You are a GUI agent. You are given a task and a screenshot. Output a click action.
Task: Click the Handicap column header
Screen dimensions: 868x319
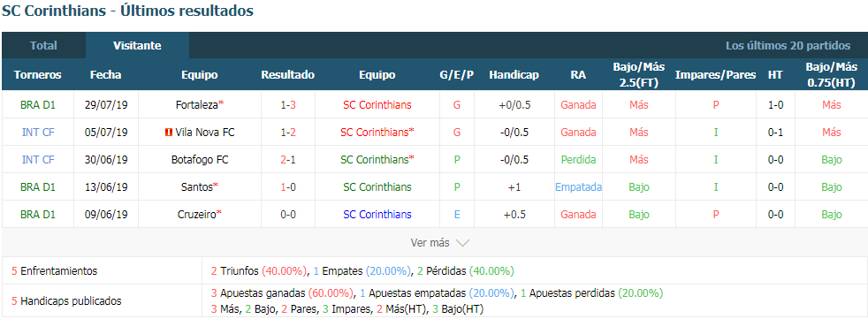(x=514, y=75)
